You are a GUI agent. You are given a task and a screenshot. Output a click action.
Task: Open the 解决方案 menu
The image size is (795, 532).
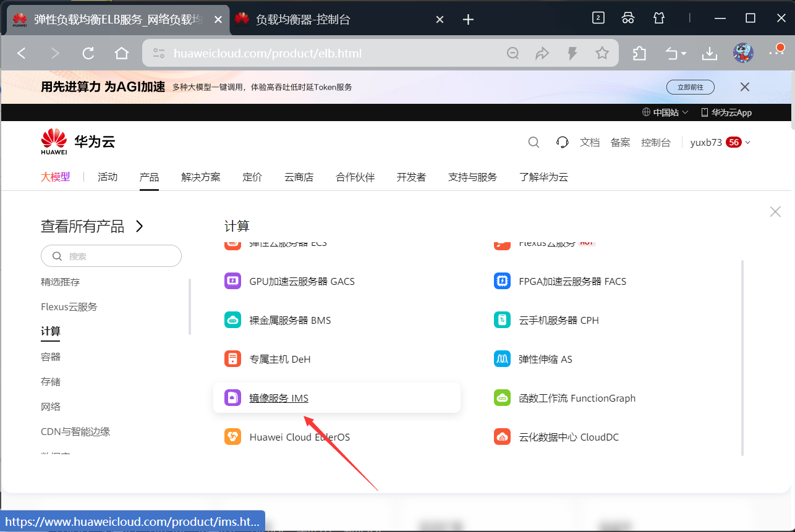(x=201, y=177)
